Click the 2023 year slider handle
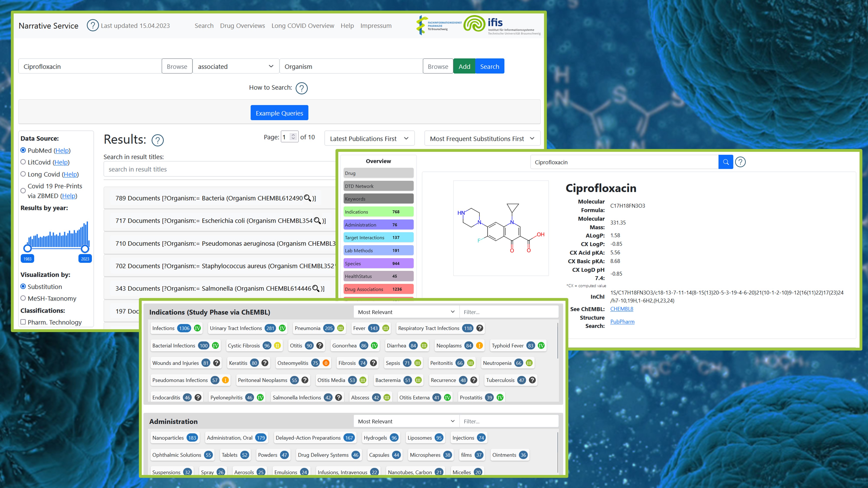Image resolution: width=868 pixels, height=488 pixels. click(x=85, y=249)
